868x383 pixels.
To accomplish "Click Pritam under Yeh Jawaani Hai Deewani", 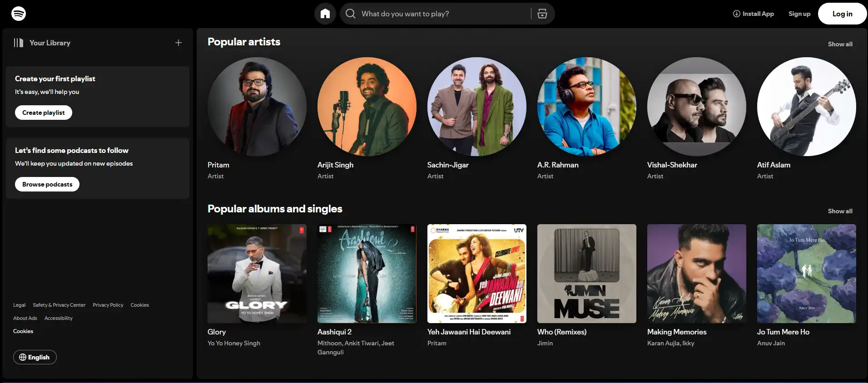I will 437,343.
